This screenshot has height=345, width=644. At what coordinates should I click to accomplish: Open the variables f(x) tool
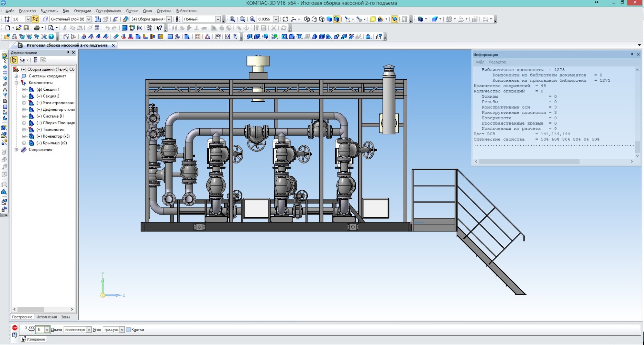pyautogui.click(x=139, y=28)
